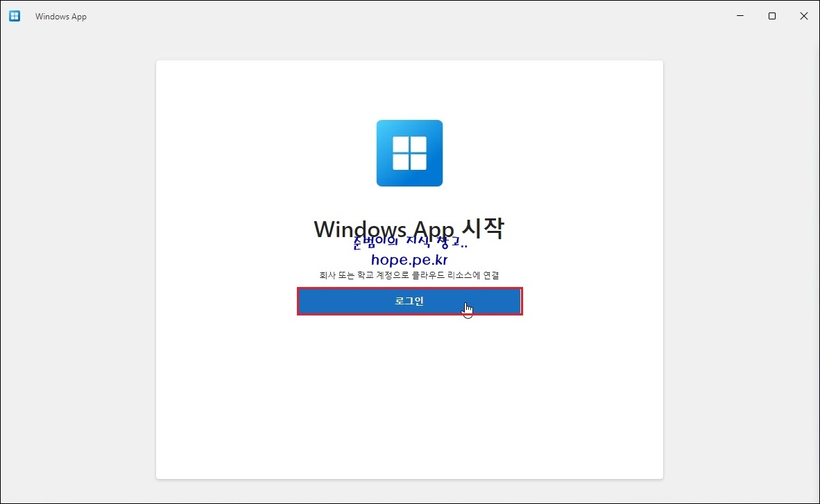Maximize the Windows App window
The width and height of the screenshot is (820, 504).
click(772, 16)
